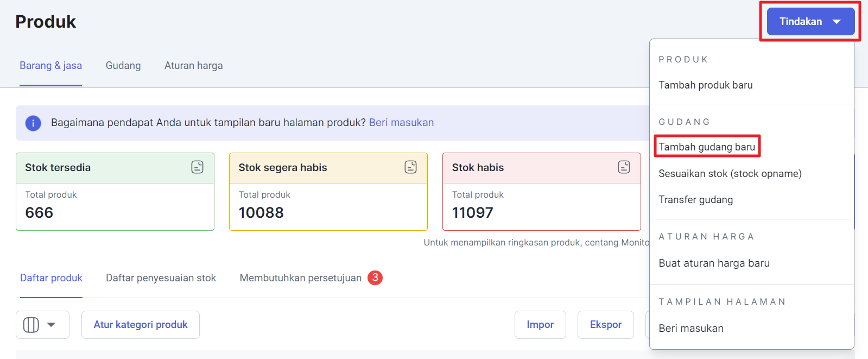Click the Impor button

coord(540,325)
